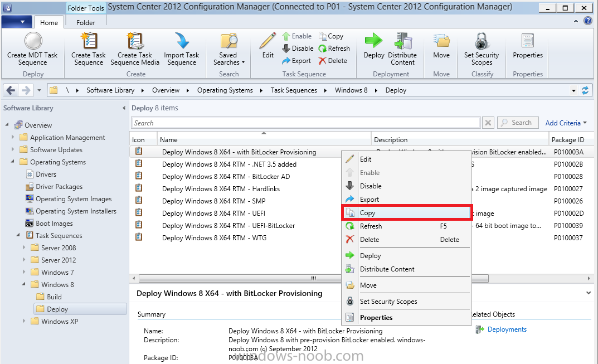Screen dimensions: 598x364
Task: Expand the Application Management node
Action: coord(13,137)
